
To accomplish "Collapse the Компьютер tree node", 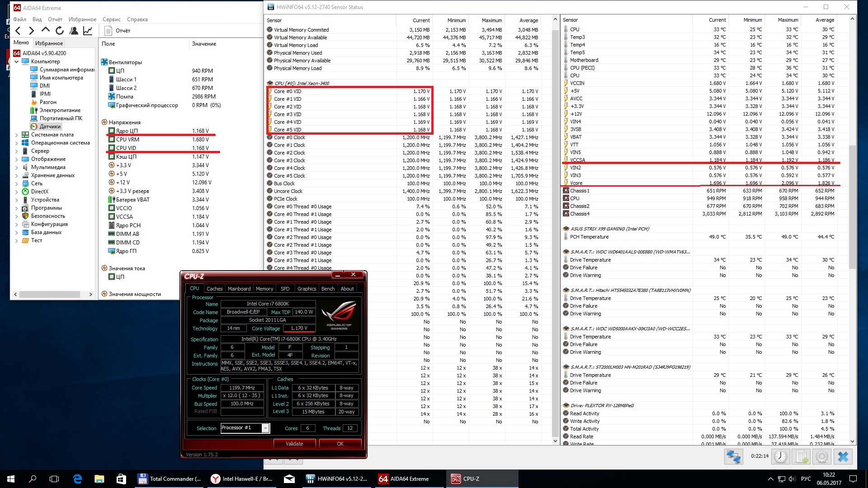I will pyautogui.click(x=17, y=61).
